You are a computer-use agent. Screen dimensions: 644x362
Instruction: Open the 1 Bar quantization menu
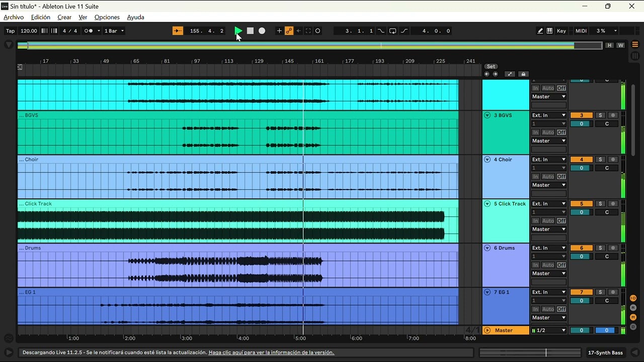point(114,31)
